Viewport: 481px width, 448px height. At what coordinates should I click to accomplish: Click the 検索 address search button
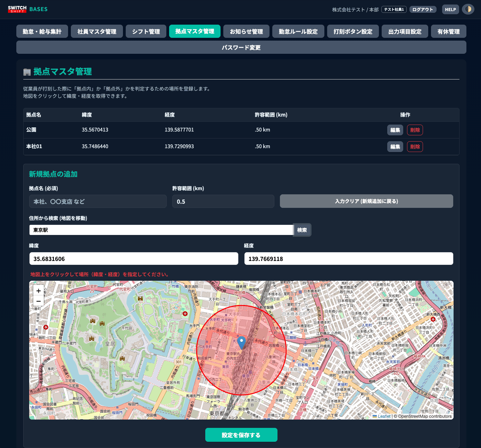click(302, 230)
